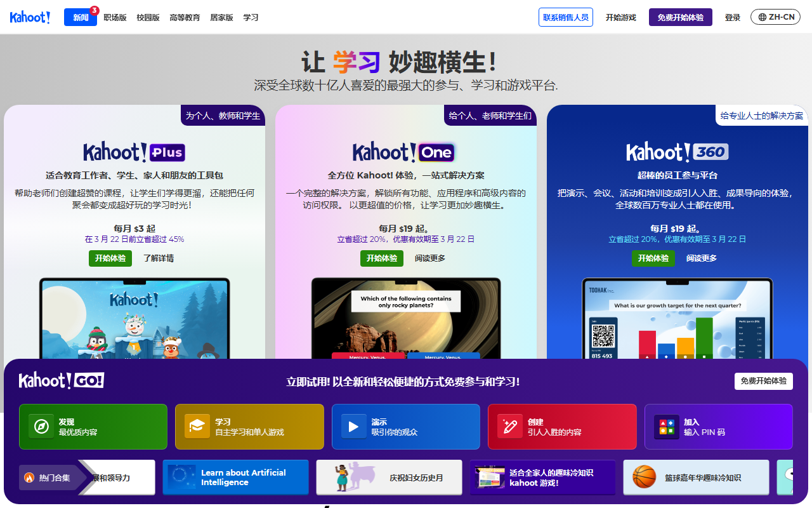Click the Kahoot! One logo
Image resolution: width=812 pixels, height=508 pixels.
(403, 152)
